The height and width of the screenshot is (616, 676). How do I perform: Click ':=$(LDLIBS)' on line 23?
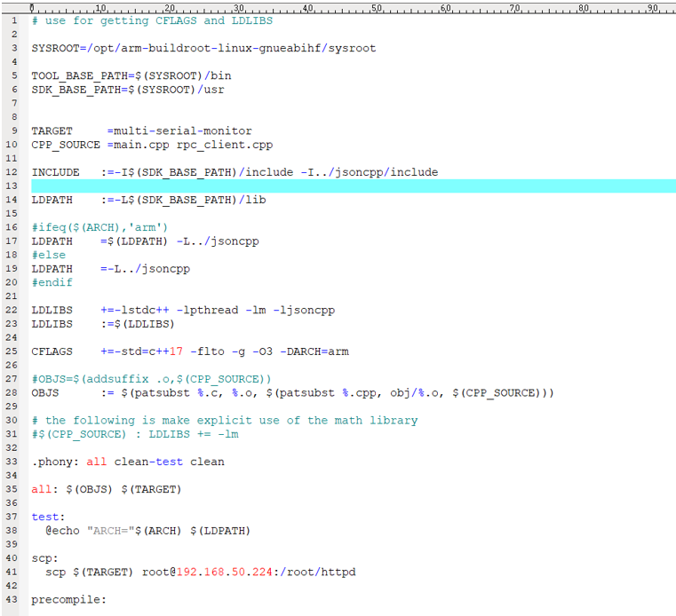click(138, 324)
